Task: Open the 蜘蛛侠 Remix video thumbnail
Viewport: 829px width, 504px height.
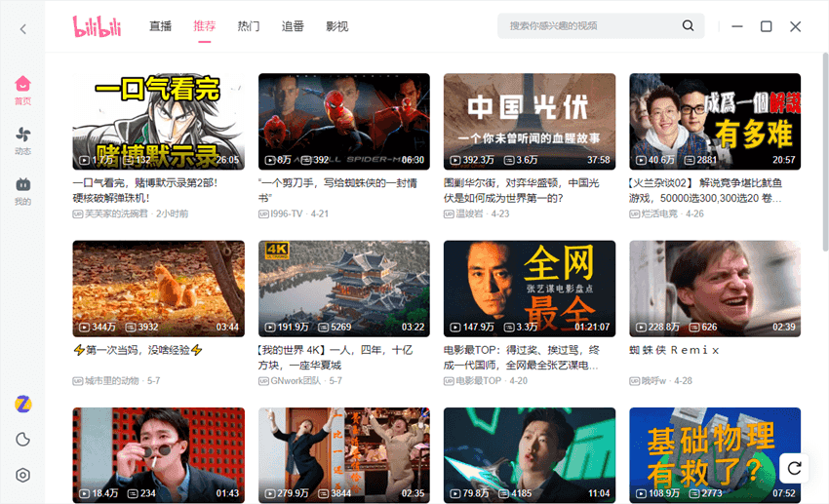Action: tap(715, 289)
